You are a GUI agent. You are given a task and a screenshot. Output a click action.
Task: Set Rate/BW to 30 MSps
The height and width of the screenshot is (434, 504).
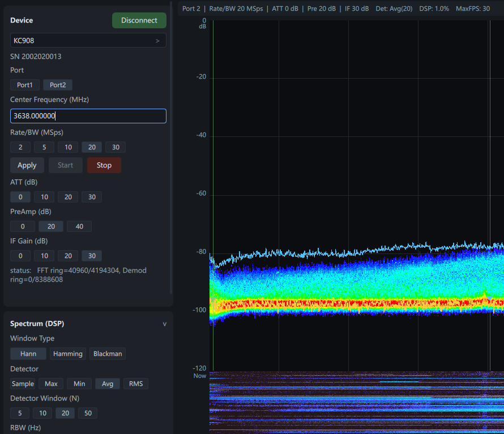pos(115,147)
